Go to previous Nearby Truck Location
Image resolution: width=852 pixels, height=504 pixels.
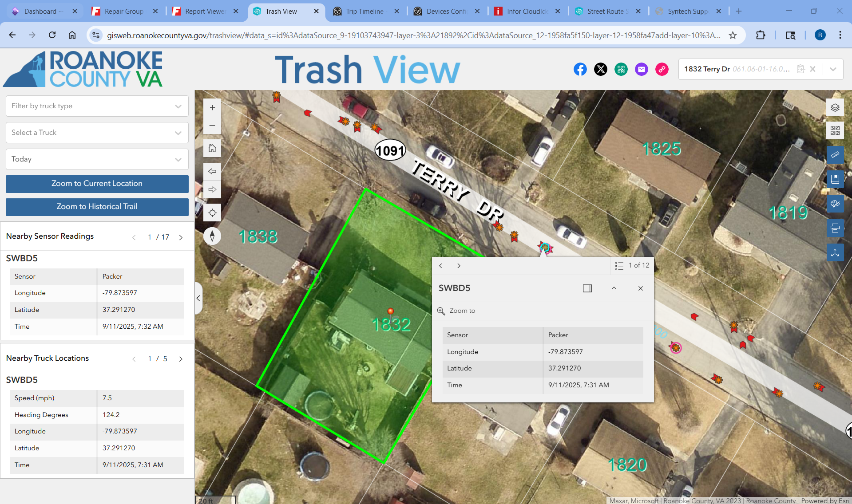pyautogui.click(x=134, y=359)
